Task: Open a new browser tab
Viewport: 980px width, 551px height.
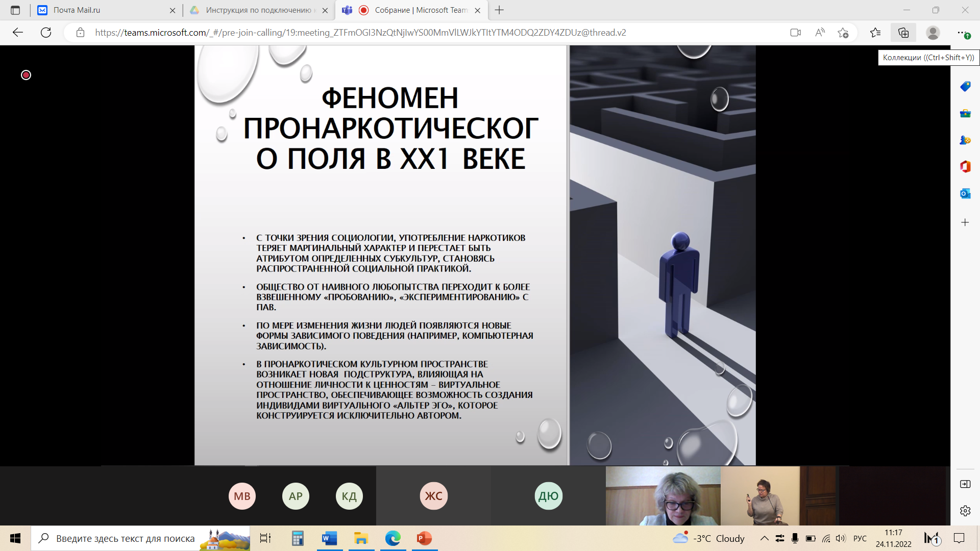Action: point(500,10)
